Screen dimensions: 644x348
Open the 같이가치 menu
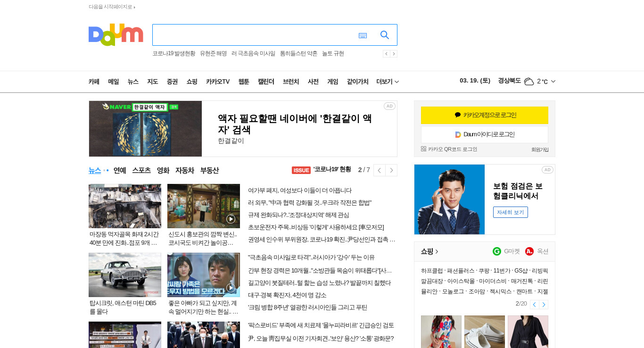click(357, 82)
